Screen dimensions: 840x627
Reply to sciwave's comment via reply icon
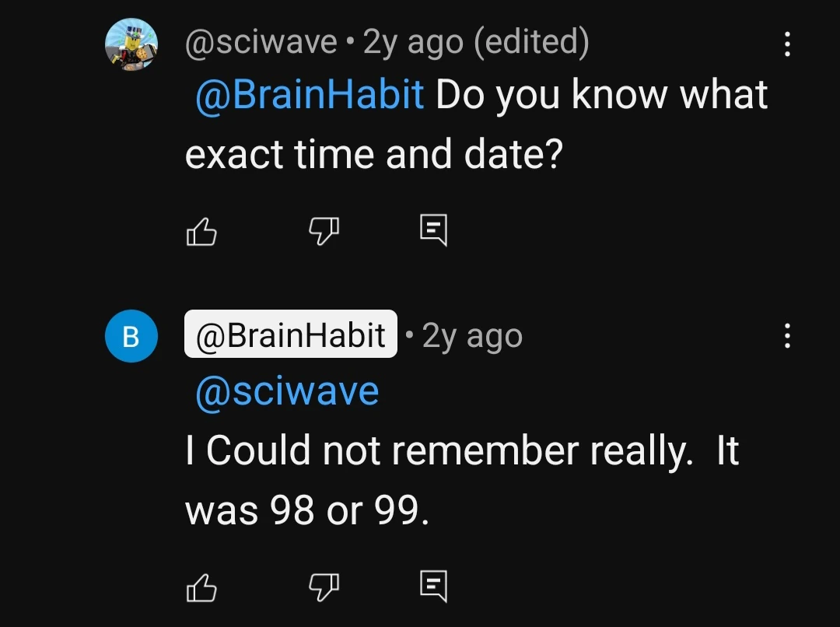click(x=433, y=231)
